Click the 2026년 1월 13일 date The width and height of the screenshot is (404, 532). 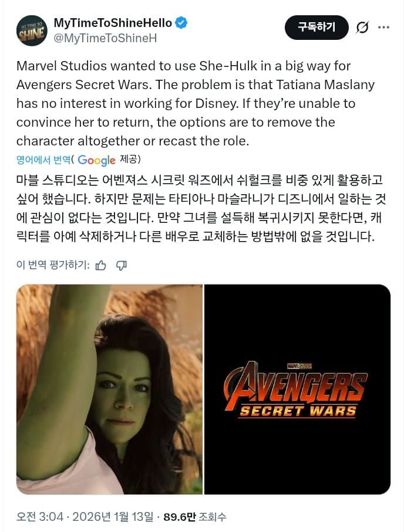[113, 517]
